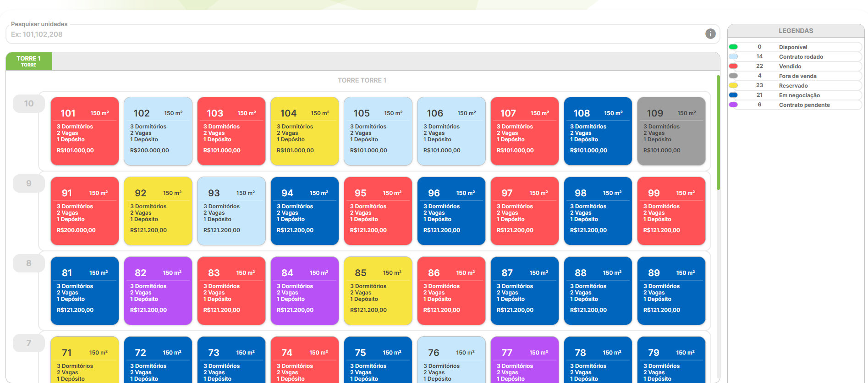Click the TORRE TORRE 1 heading

(x=362, y=80)
